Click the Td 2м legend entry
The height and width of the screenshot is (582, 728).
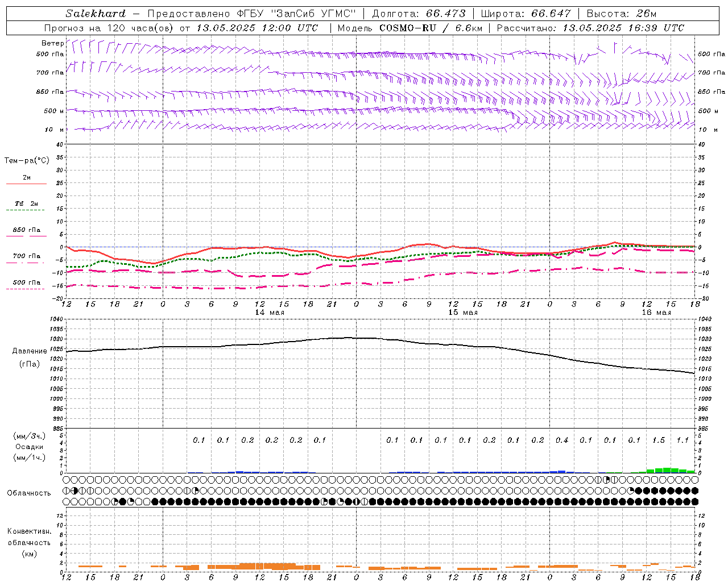tap(26, 203)
